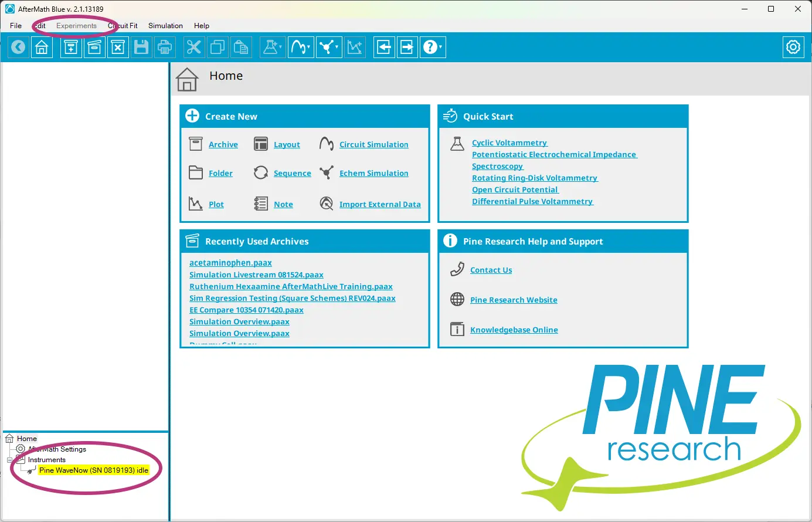Click the Folder link in Create New
Screen dimensions: 812x522
tap(220, 173)
